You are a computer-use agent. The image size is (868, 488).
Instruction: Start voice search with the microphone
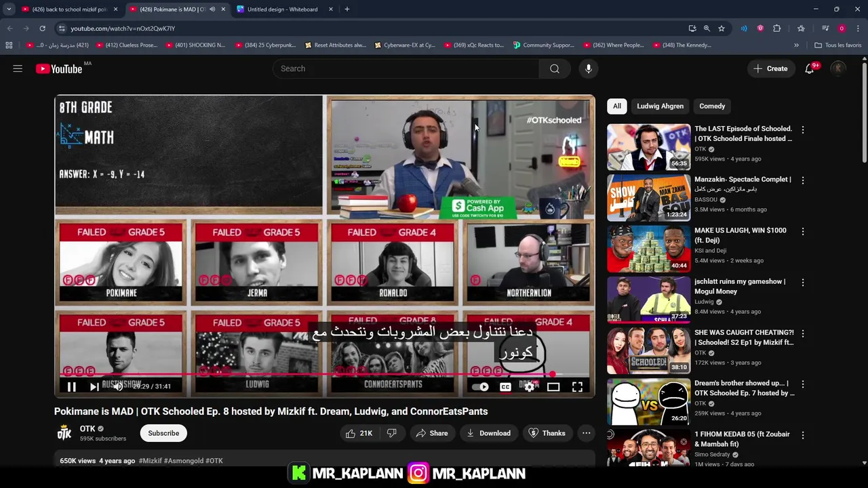point(589,68)
